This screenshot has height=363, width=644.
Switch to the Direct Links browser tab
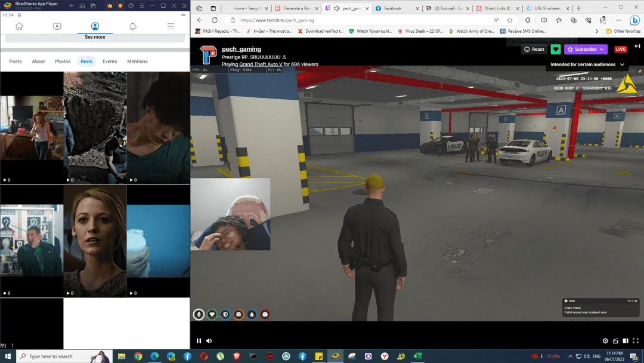[497, 8]
